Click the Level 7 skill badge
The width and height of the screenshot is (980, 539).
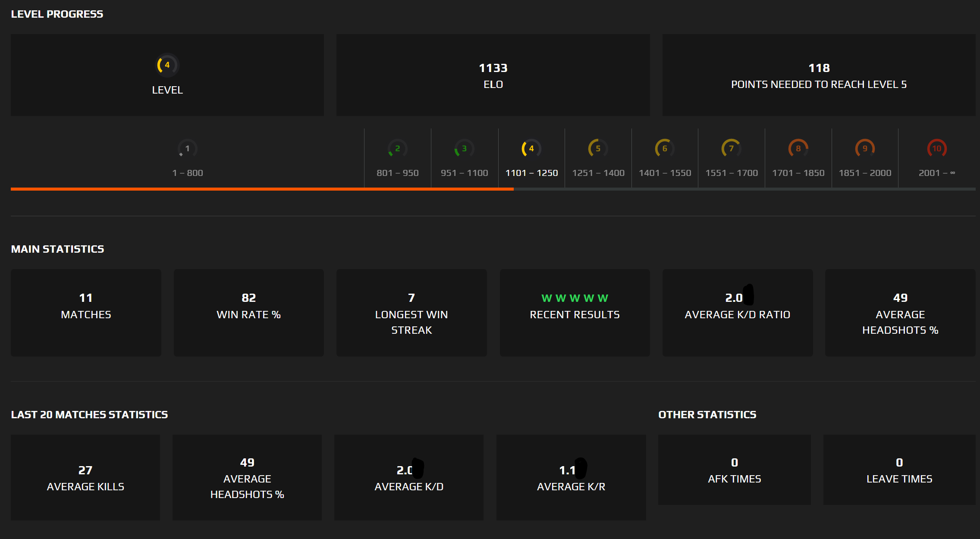click(x=731, y=149)
